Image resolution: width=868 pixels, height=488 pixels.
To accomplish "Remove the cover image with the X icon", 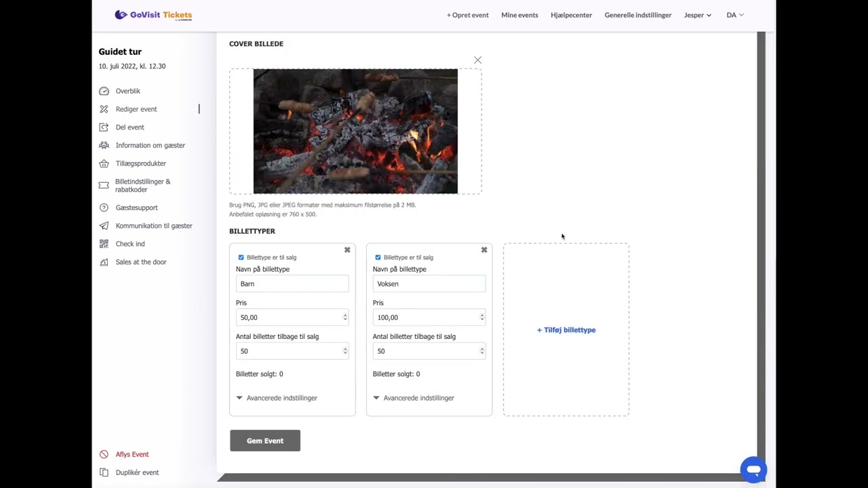I will coord(478,60).
